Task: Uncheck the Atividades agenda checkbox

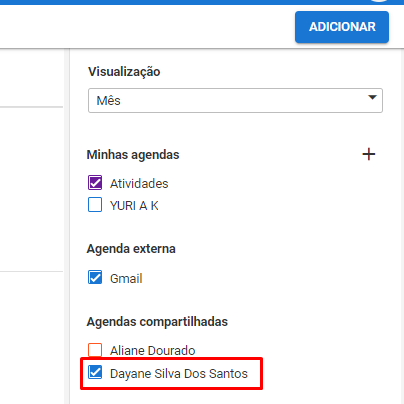Action: point(95,183)
